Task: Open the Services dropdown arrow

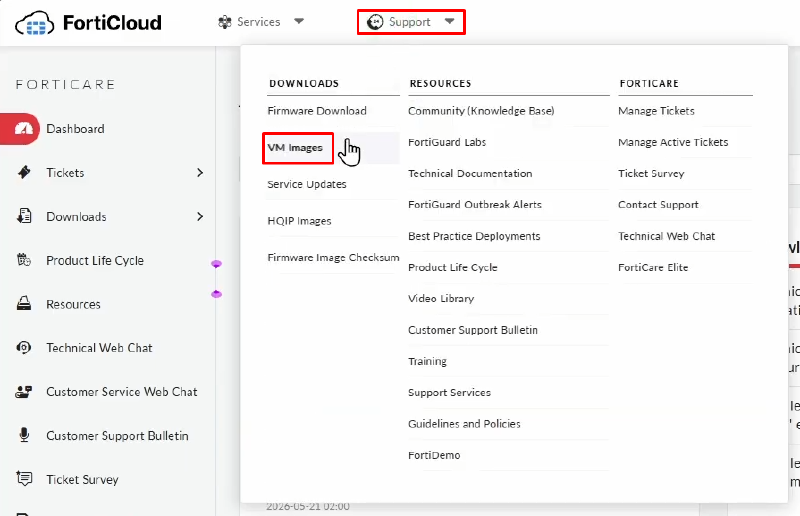Action: click(x=299, y=21)
